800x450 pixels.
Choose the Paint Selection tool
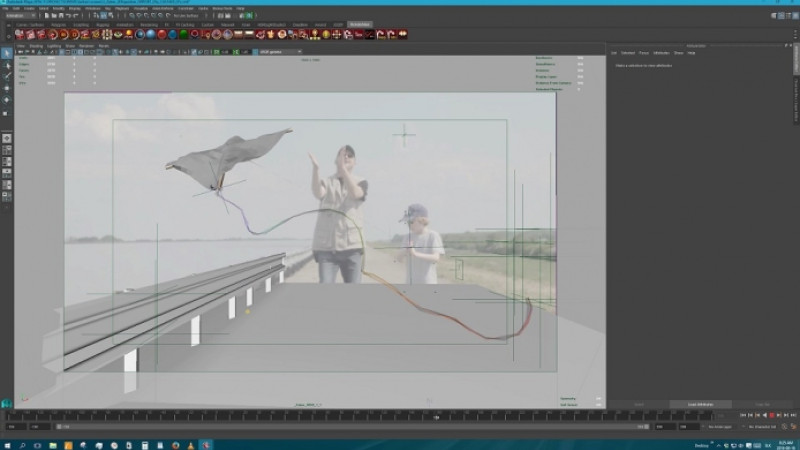[x=7, y=77]
